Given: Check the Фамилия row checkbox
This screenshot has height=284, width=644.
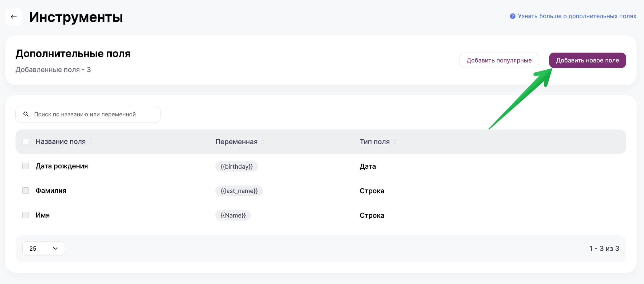Looking at the screenshot, I should coord(26,191).
